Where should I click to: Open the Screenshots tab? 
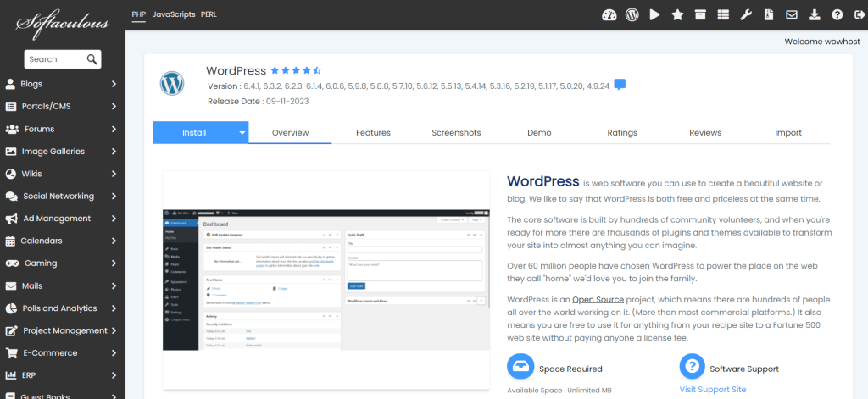coord(456,133)
